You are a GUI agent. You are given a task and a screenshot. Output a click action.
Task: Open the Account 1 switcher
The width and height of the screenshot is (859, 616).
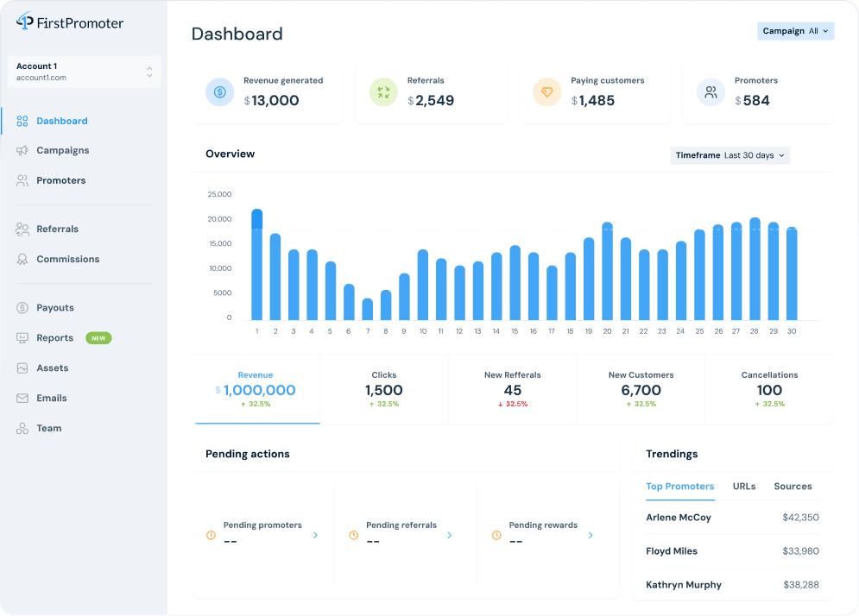click(x=85, y=72)
